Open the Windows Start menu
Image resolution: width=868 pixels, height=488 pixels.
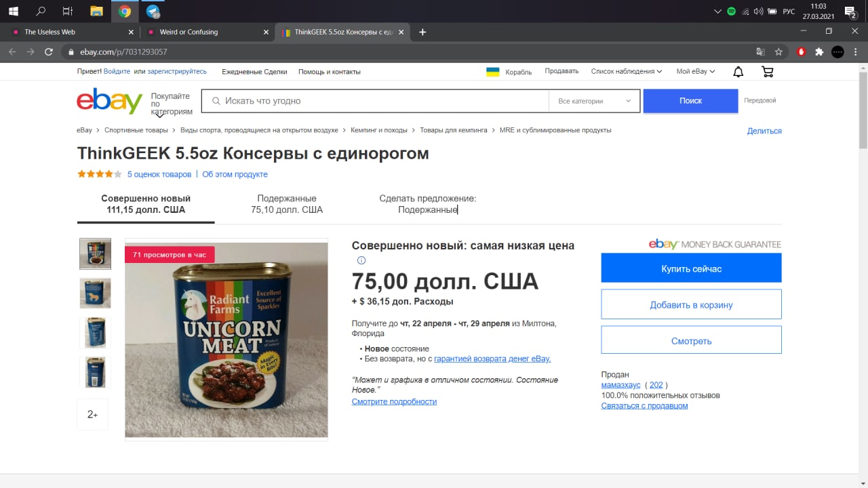(14, 11)
